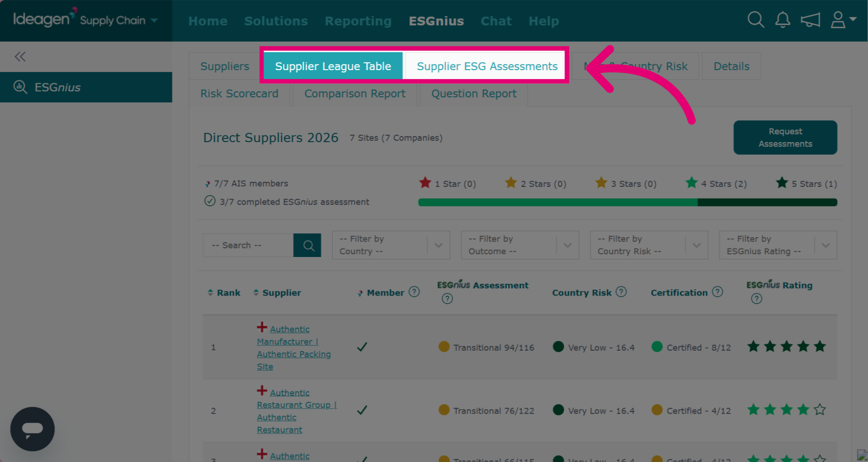Image resolution: width=868 pixels, height=462 pixels.
Task: Collapse the sidebar with double chevron
Action: coord(20,57)
